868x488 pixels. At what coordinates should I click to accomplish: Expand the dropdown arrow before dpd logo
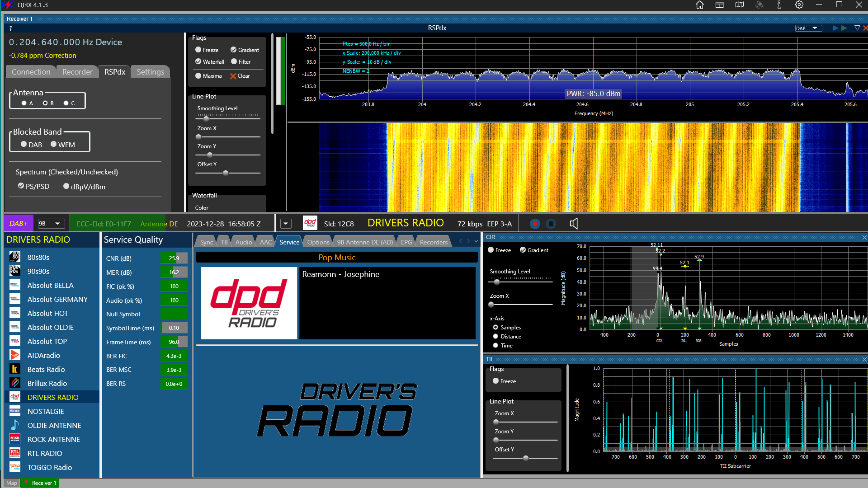tap(285, 224)
